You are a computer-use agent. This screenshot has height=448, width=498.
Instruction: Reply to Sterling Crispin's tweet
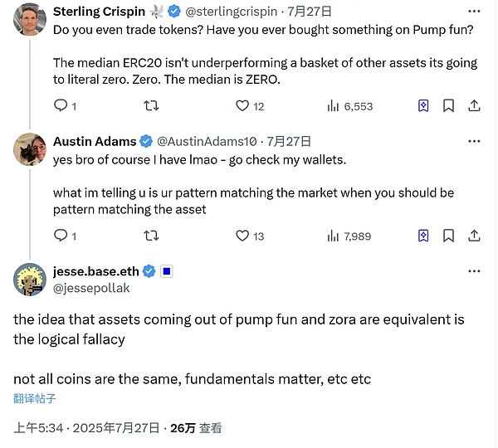coord(60,105)
